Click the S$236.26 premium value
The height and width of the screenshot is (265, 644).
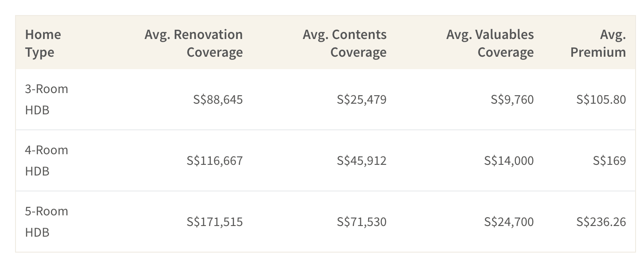coord(601,222)
